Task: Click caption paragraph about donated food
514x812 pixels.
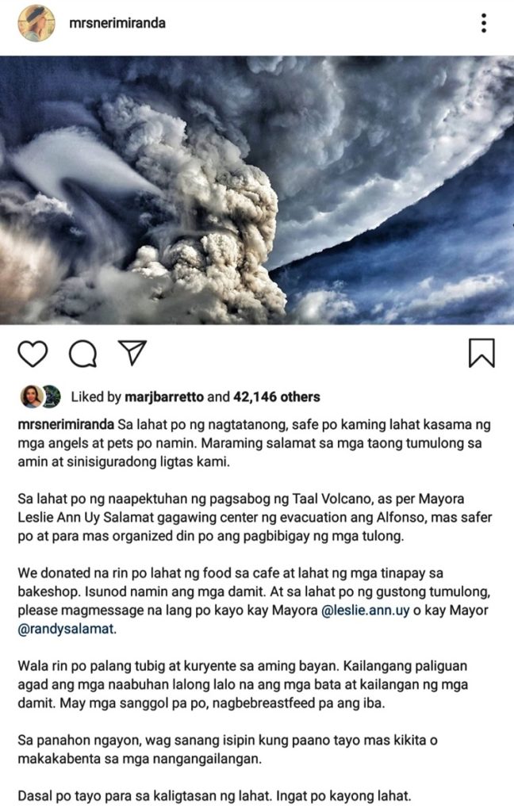Action: coord(255,601)
